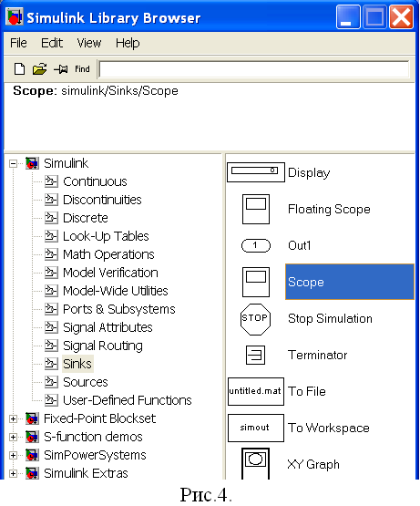This screenshot has height=506, width=420.
Task: Maximize the Simulink Library Browser window
Action: pyautogui.click(x=374, y=17)
